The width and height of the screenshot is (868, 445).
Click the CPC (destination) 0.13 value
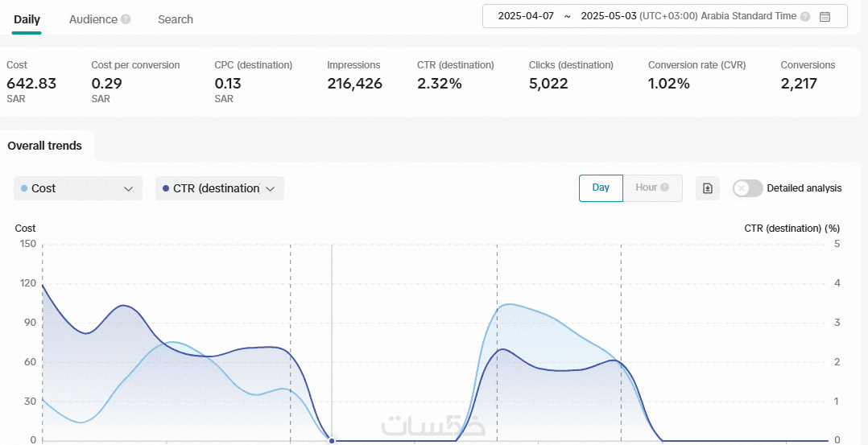click(229, 84)
